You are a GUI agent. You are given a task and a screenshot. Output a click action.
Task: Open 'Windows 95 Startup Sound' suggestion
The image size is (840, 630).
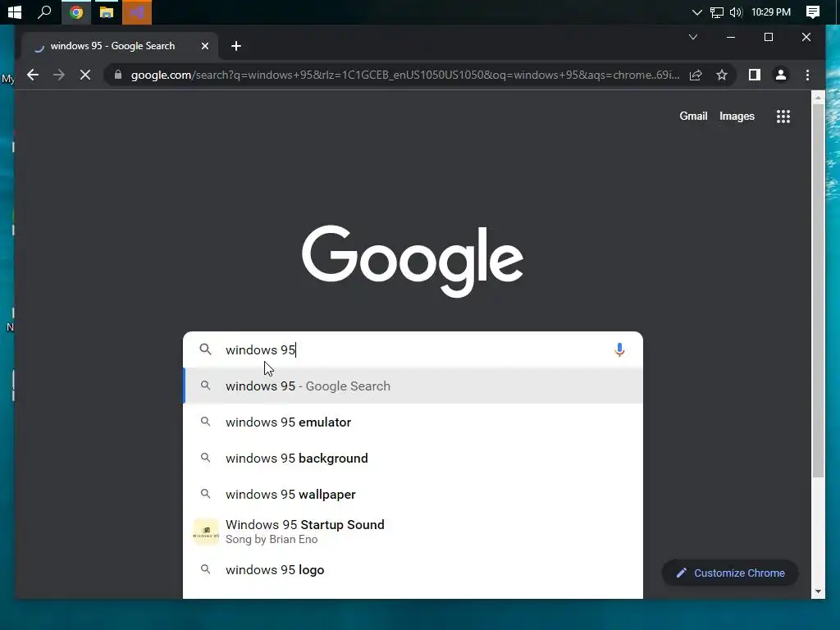pyautogui.click(x=413, y=532)
